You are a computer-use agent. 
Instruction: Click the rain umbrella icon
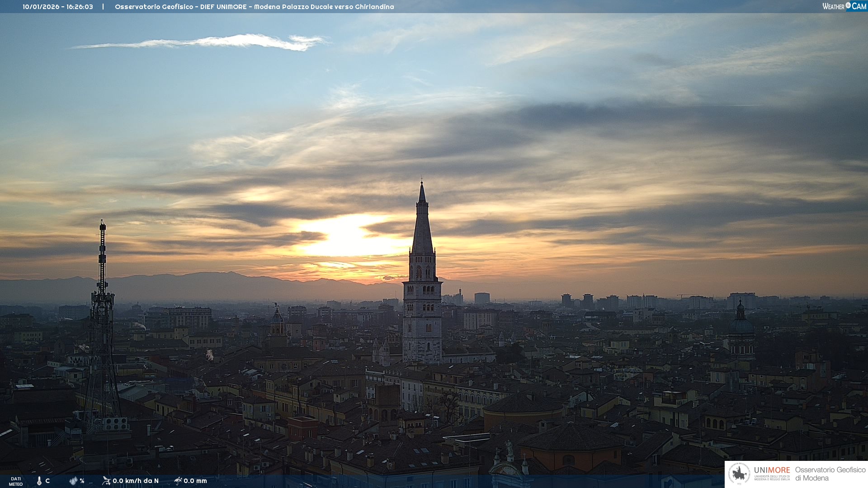178,481
